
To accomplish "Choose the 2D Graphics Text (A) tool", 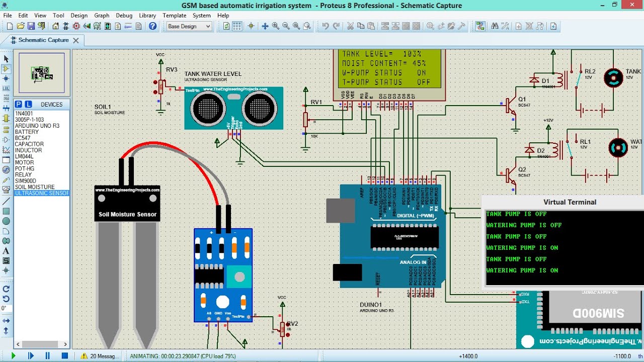I will (6, 251).
